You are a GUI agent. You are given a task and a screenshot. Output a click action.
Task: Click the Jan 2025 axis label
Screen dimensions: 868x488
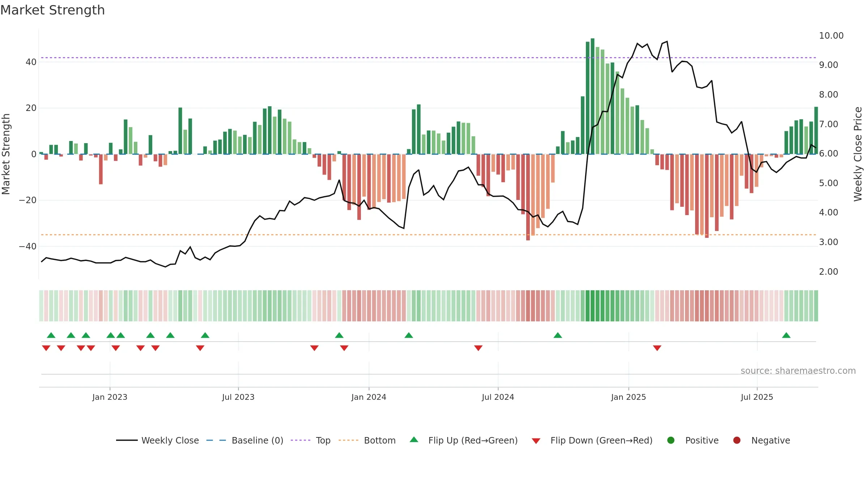(x=629, y=397)
